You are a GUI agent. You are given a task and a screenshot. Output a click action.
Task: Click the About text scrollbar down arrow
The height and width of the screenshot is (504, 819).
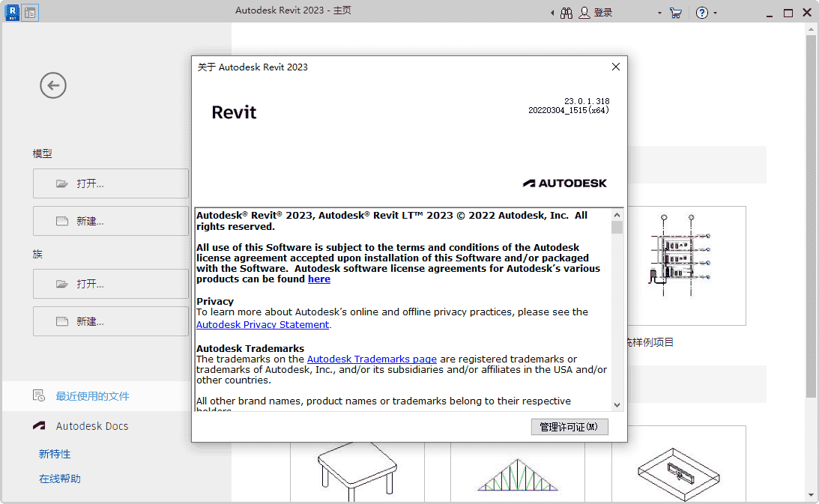[617, 405]
